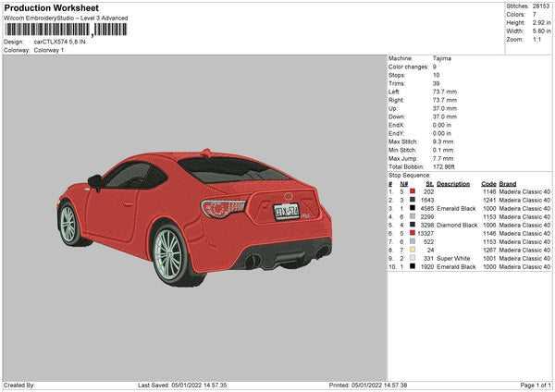This screenshot has height=392, width=555.
Task: Click the Description column header
Action: point(453,183)
